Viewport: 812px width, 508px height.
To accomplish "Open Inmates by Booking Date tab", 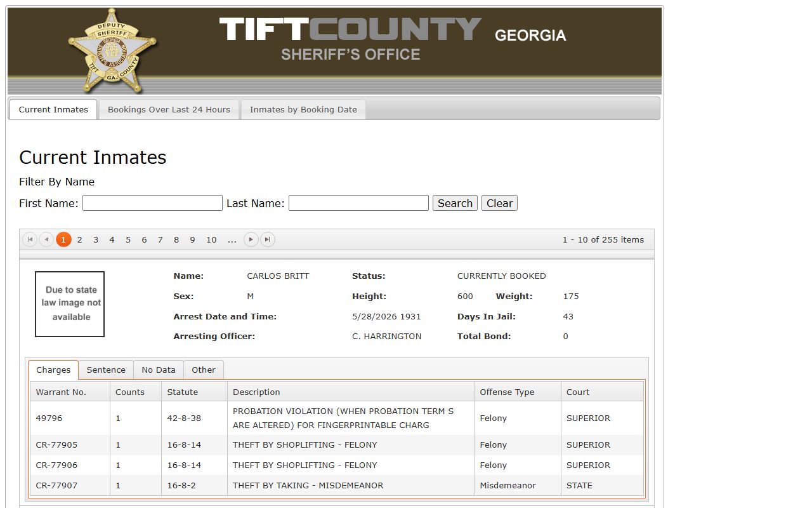I will coord(303,109).
